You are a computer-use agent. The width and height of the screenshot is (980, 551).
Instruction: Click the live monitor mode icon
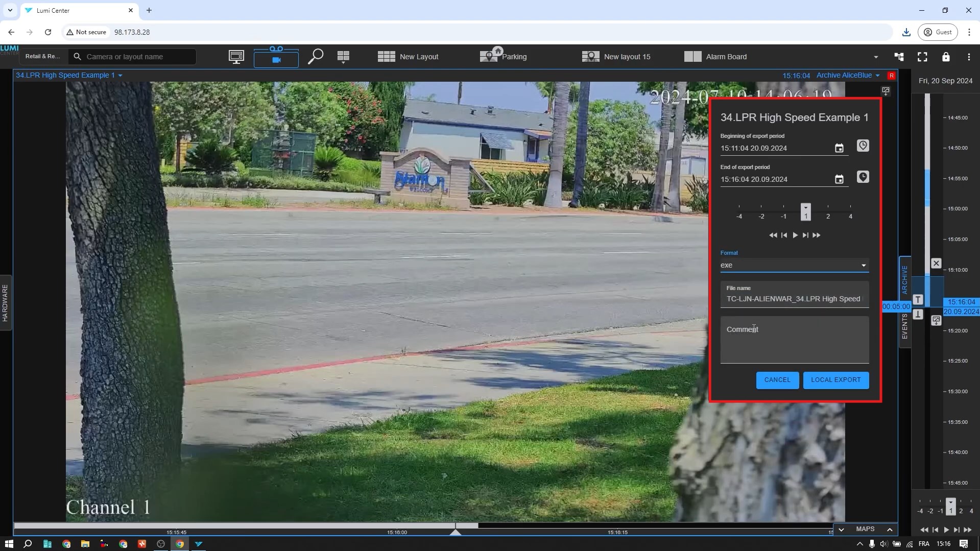[x=236, y=57]
